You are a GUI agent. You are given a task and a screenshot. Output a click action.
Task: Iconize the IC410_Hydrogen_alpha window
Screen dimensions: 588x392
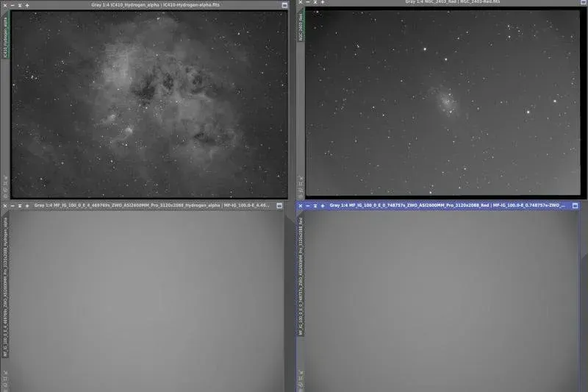[12, 5]
